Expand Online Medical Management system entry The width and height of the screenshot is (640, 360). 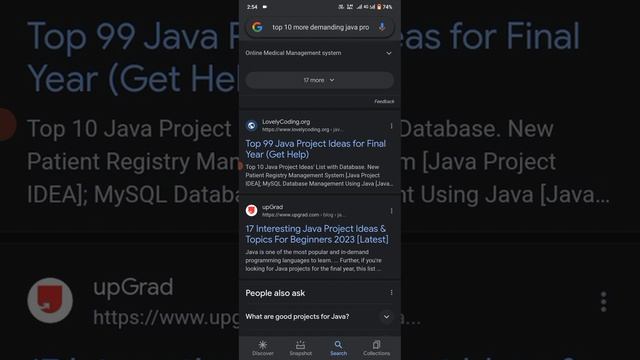[x=320, y=53]
